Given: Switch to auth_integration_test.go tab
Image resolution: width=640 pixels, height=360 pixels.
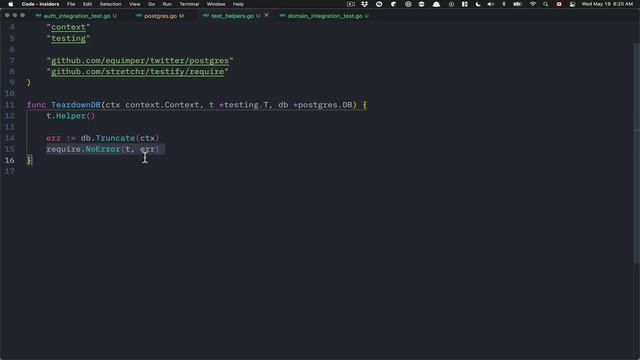Looking at the screenshot, I should click(77, 16).
